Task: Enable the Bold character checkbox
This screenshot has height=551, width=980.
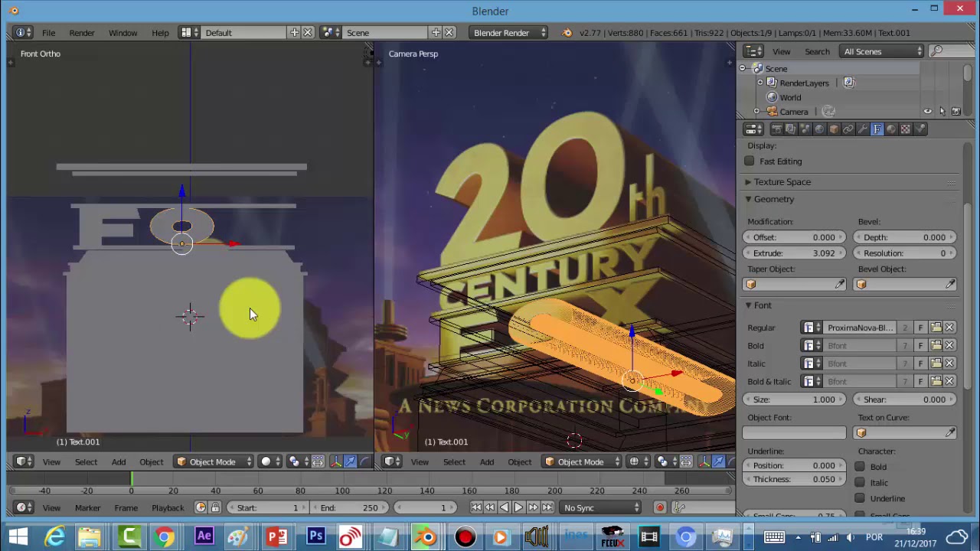Action: coord(860,467)
